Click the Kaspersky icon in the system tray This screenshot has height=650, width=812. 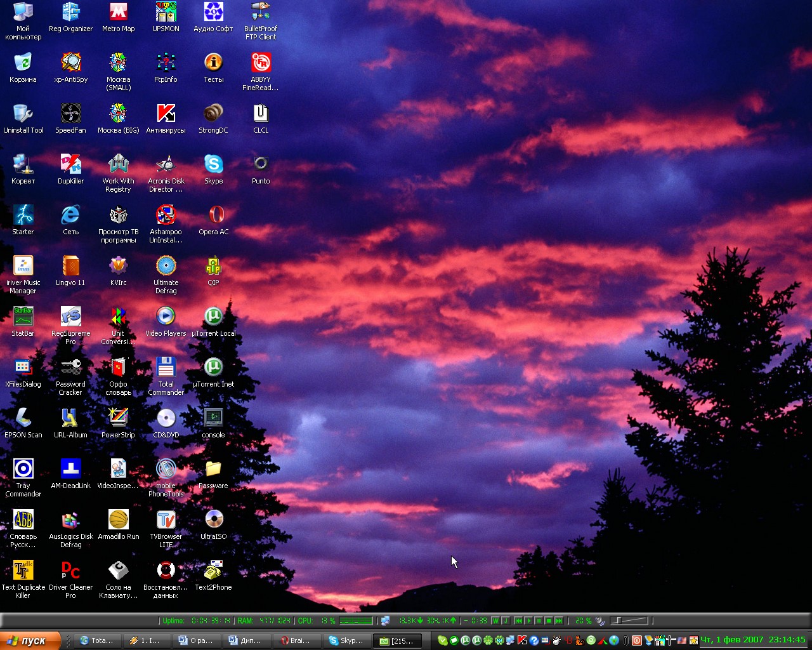click(x=522, y=640)
